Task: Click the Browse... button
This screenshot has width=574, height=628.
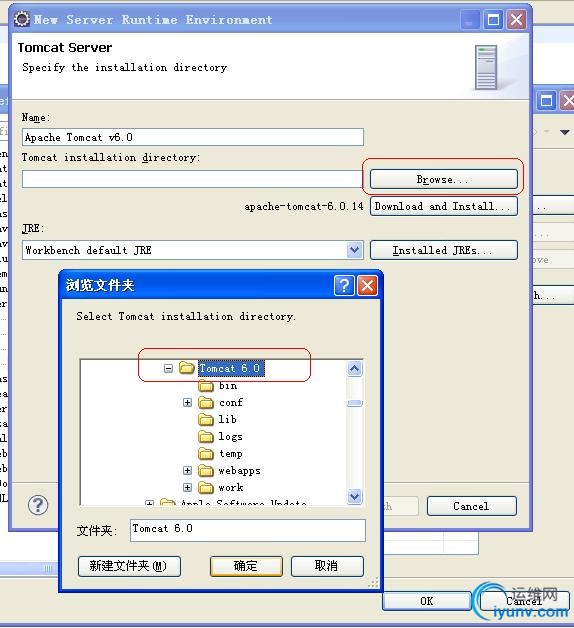Action: [x=443, y=179]
